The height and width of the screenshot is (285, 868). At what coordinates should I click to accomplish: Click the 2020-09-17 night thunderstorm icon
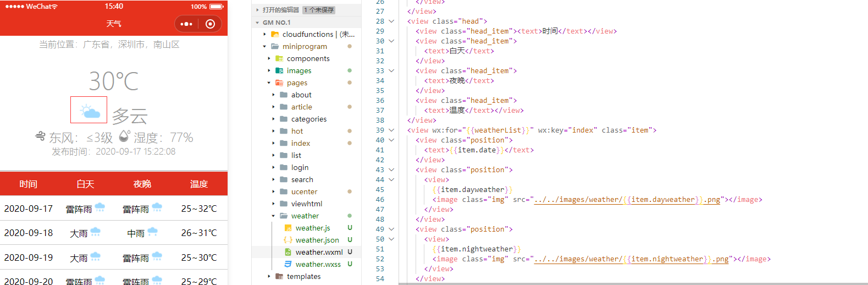[157, 207]
